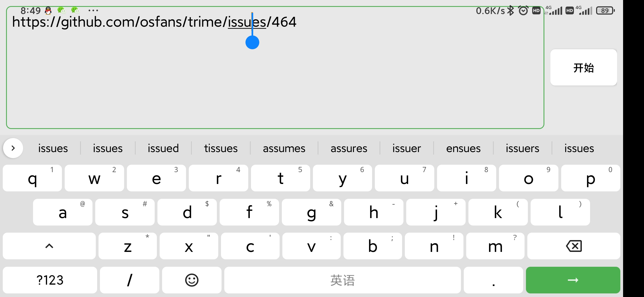Tap the Bluetooth icon in the status bar

coord(511,10)
